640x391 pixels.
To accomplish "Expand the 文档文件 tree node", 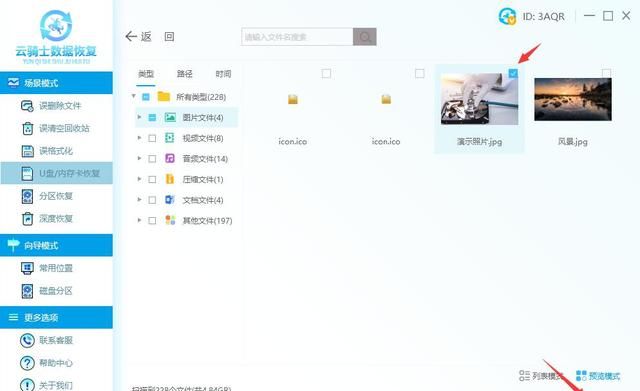I will coord(139,200).
